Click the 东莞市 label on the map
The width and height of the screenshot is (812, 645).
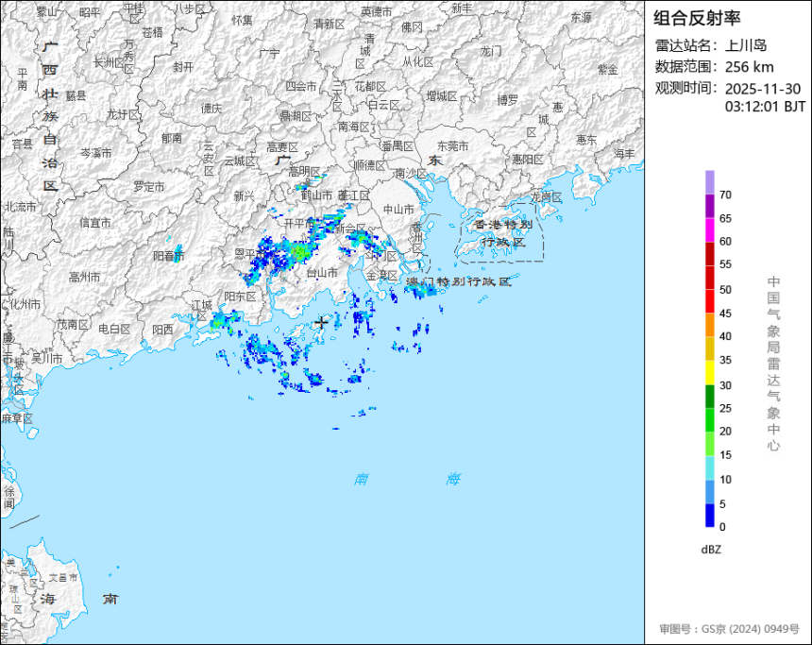(452, 146)
